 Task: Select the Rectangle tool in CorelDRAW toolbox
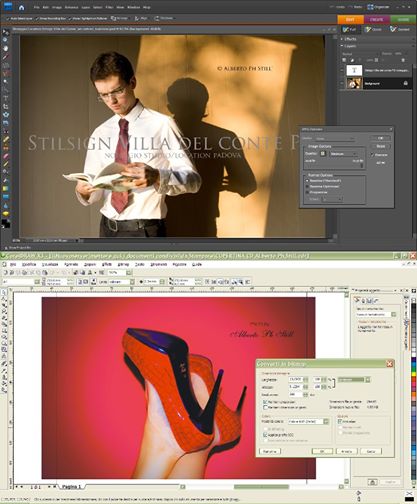click(x=4, y=330)
